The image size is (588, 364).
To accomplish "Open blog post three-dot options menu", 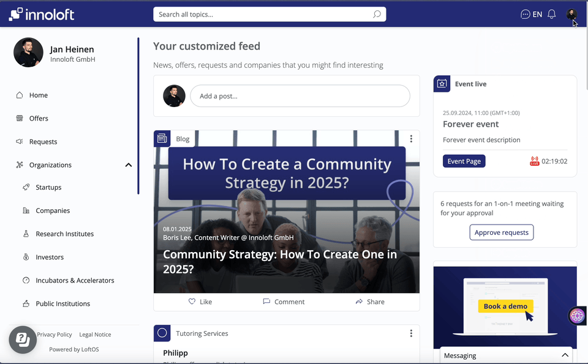I will 411,139.
